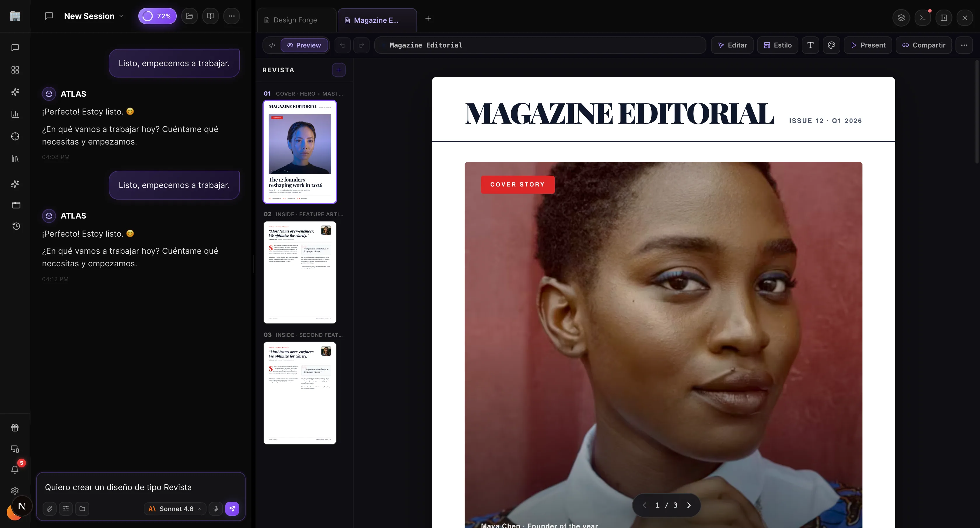
Task: Switch to the Design Forge tab
Action: [x=296, y=20]
